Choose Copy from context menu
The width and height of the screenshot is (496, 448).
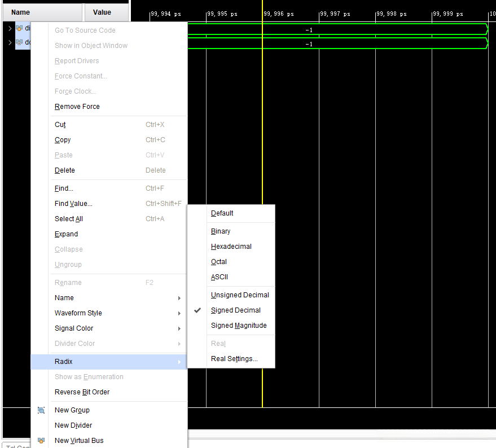click(x=109, y=140)
